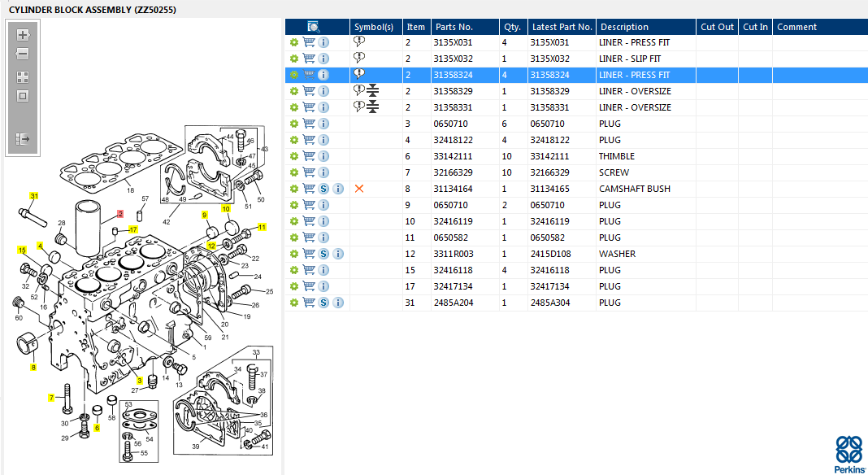Viewport: 868px width, 475px height.
Task: Add part 3135X031 to cart
Action: coord(309,42)
